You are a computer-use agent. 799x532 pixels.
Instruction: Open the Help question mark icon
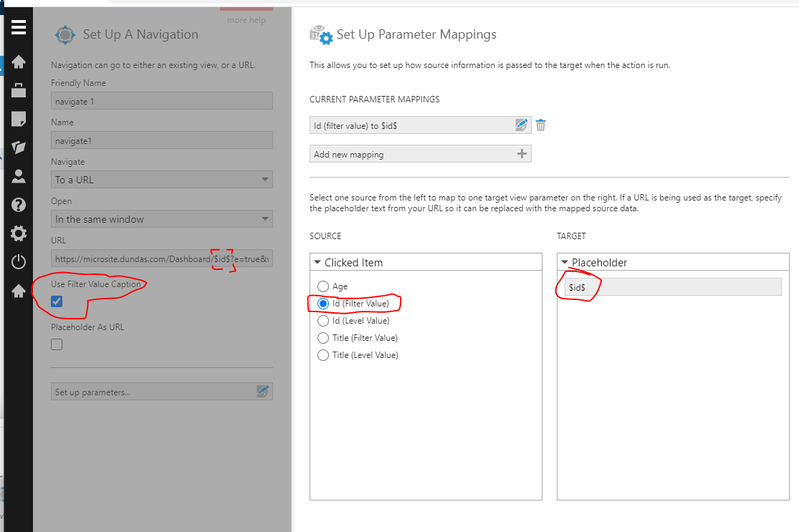tap(19, 205)
